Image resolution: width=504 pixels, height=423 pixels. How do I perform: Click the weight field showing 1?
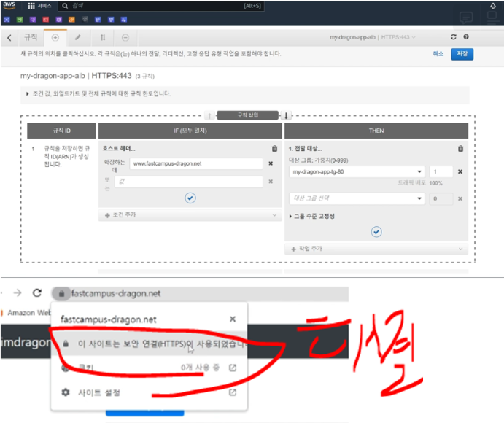(441, 171)
